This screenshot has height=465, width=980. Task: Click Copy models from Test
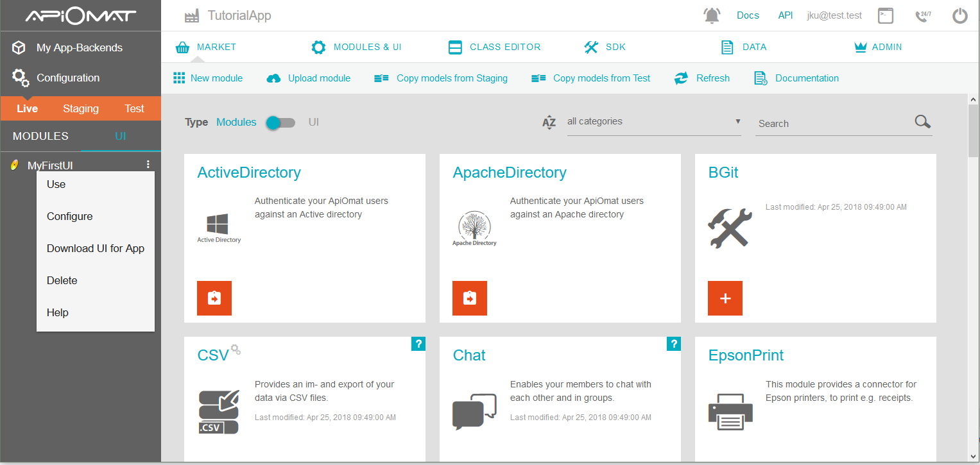(x=591, y=78)
